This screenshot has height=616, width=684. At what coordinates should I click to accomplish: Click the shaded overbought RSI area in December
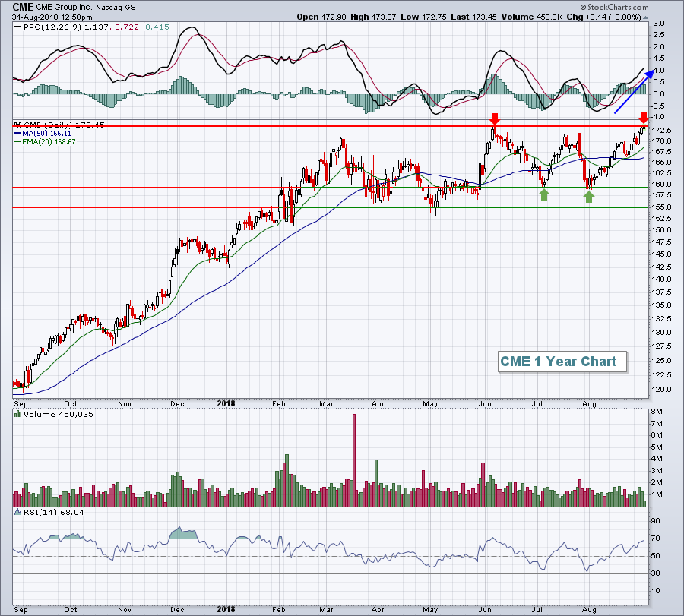182,534
